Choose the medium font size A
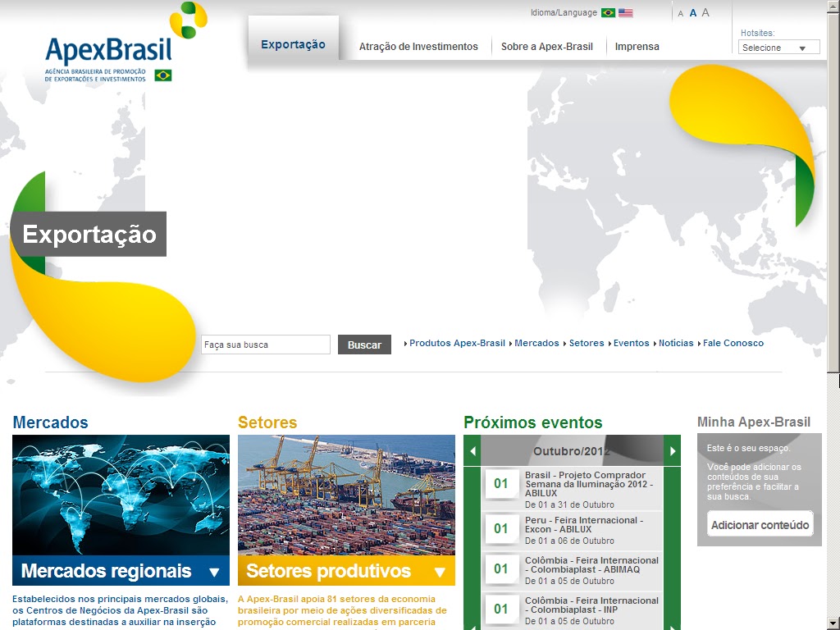The image size is (840, 630). 692,13
